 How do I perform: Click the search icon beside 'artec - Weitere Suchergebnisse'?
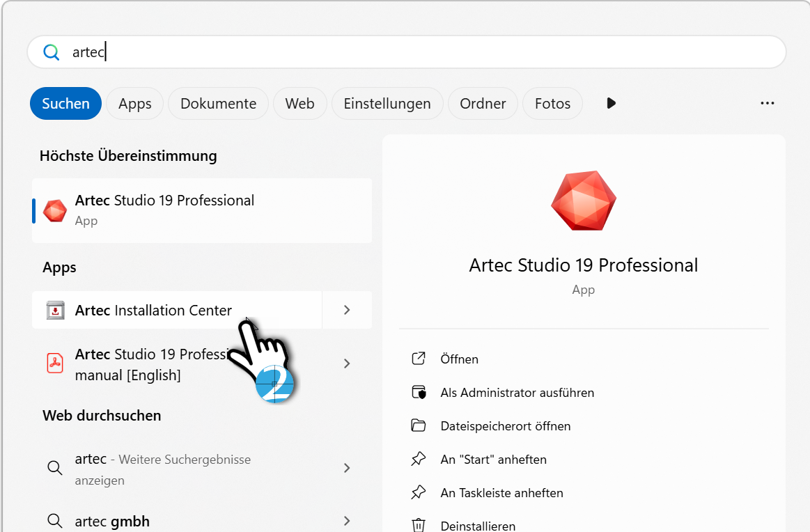55,468
